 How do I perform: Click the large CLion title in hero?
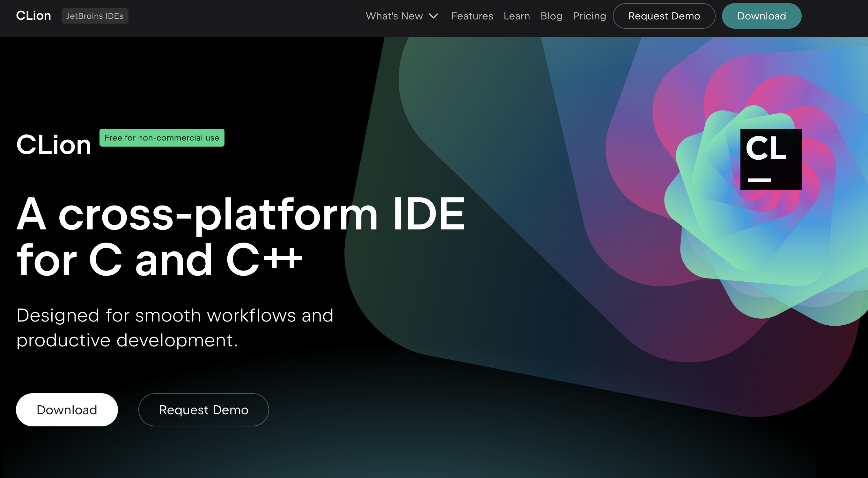[54, 145]
